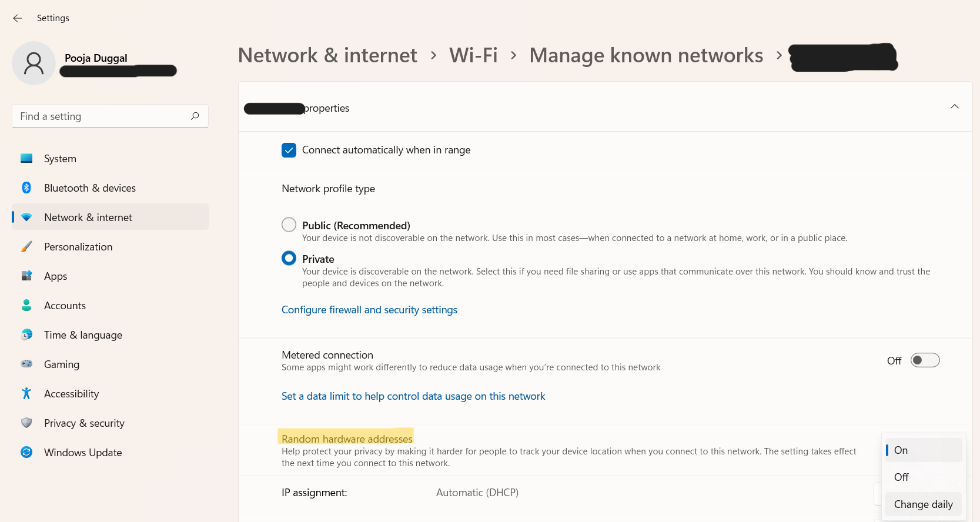Open the set a data limit link
The height and width of the screenshot is (522, 980).
[413, 396]
